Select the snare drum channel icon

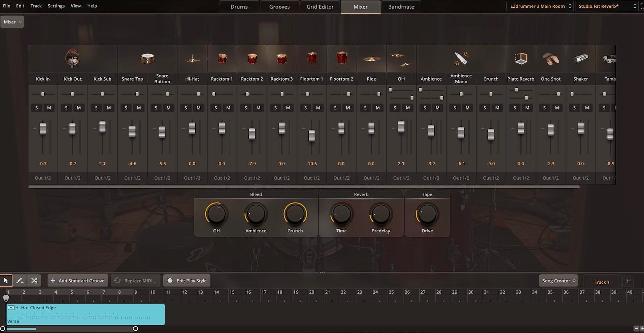[x=147, y=59]
